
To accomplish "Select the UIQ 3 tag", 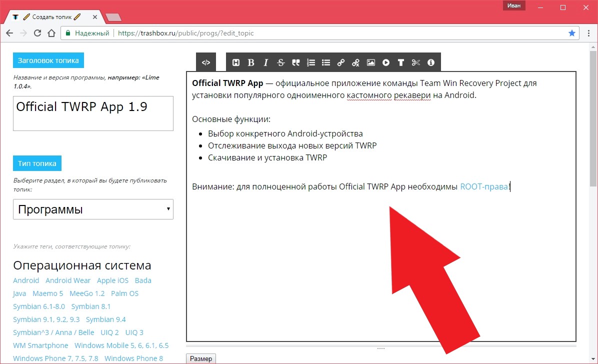I will 134,332.
